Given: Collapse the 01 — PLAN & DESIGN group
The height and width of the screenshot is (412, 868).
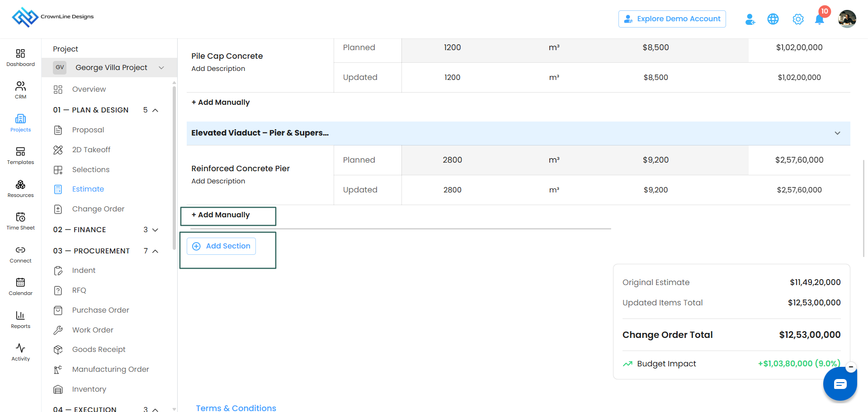Looking at the screenshot, I should (x=155, y=110).
